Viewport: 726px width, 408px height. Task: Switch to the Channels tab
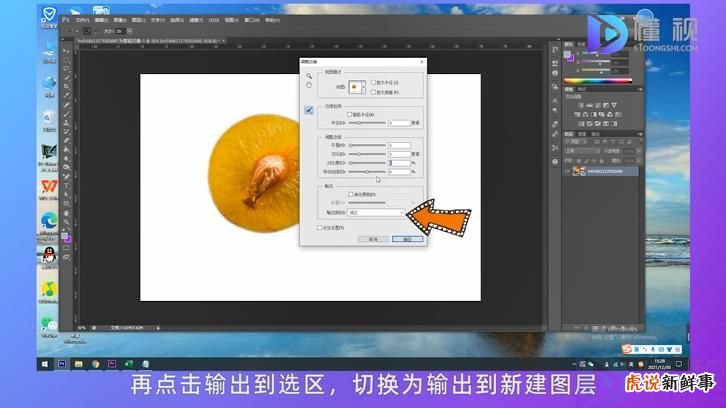(x=582, y=134)
